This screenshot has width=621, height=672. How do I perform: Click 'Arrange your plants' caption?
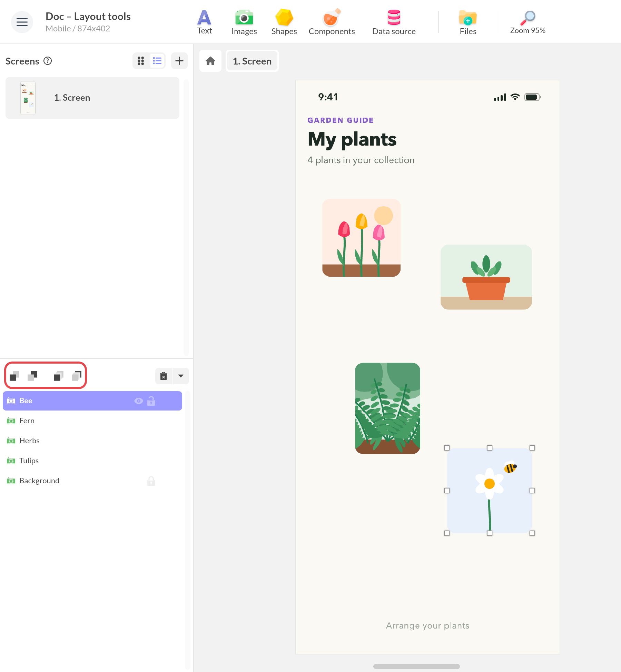[427, 625]
